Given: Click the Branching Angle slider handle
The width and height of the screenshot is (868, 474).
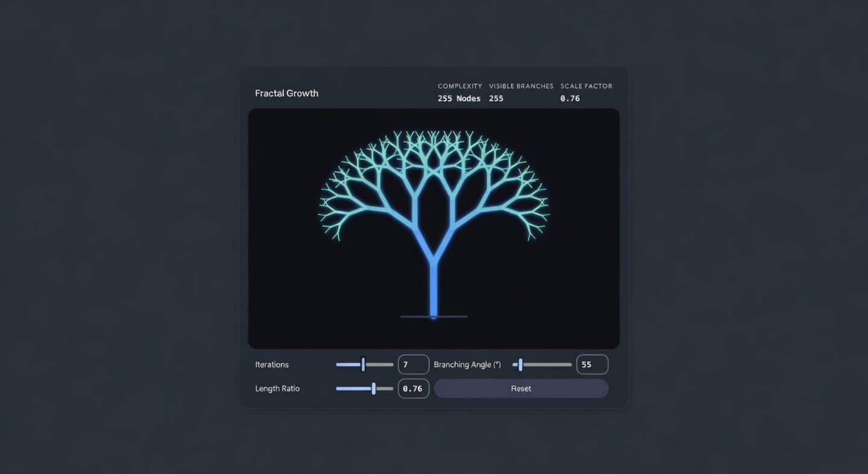Looking at the screenshot, I should pyautogui.click(x=520, y=364).
